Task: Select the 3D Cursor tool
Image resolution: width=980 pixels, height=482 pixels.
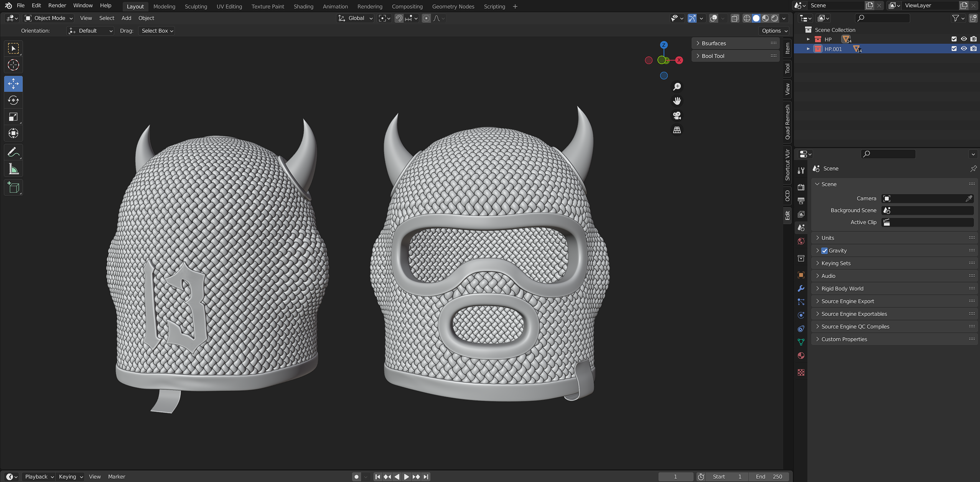Action: click(x=13, y=65)
